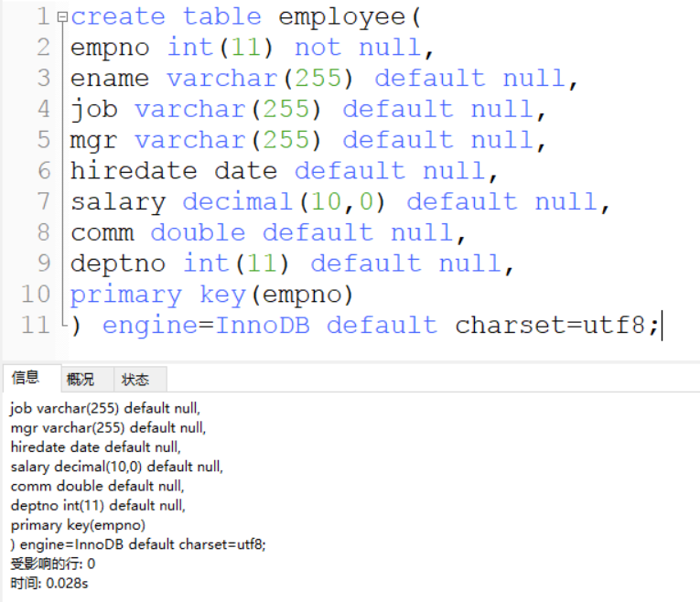Click line number 6 in the gutter
This screenshot has height=602, width=700.
[x=44, y=171]
